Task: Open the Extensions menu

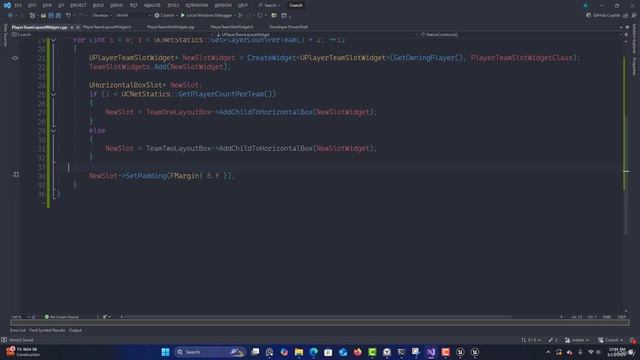Action: click(197, 5)
